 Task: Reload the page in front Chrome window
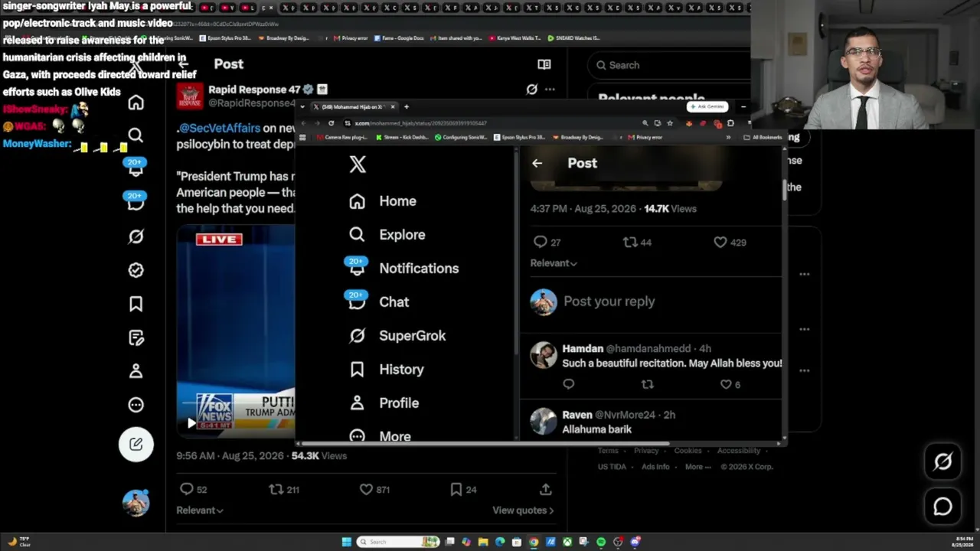point(331,123)
